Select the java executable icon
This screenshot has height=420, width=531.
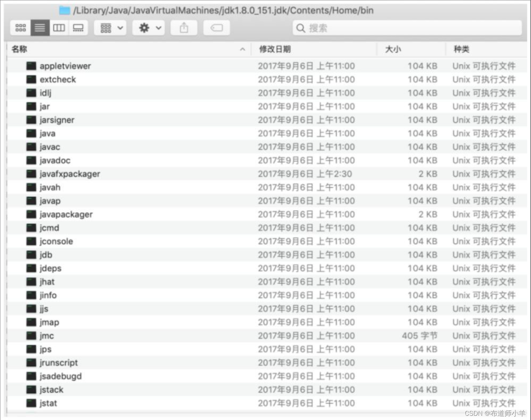click(x=32, y=134)
